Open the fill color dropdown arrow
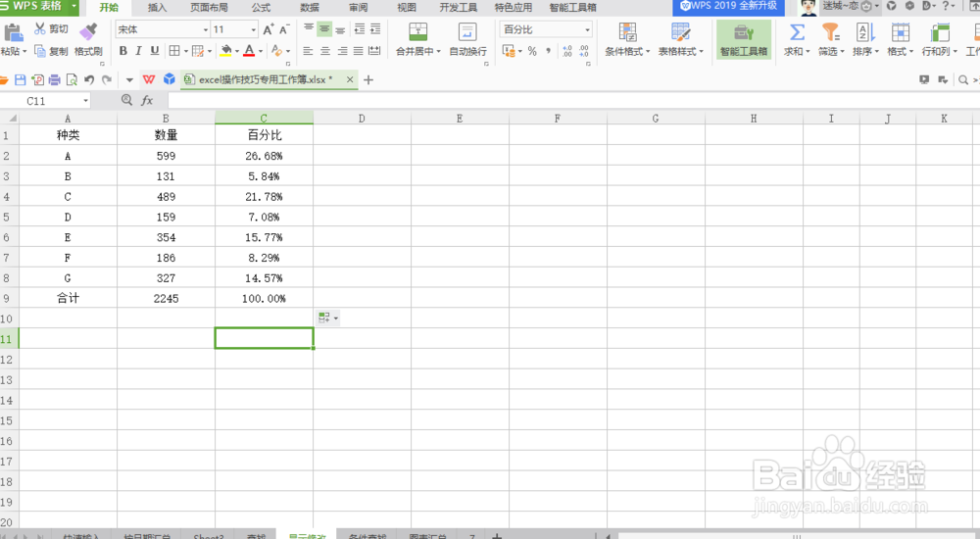The image size is (980, 539). [x=237, y=51]
